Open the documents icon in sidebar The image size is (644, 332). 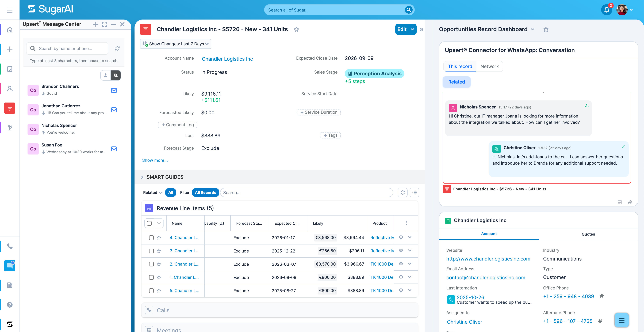tap(10, 285)
